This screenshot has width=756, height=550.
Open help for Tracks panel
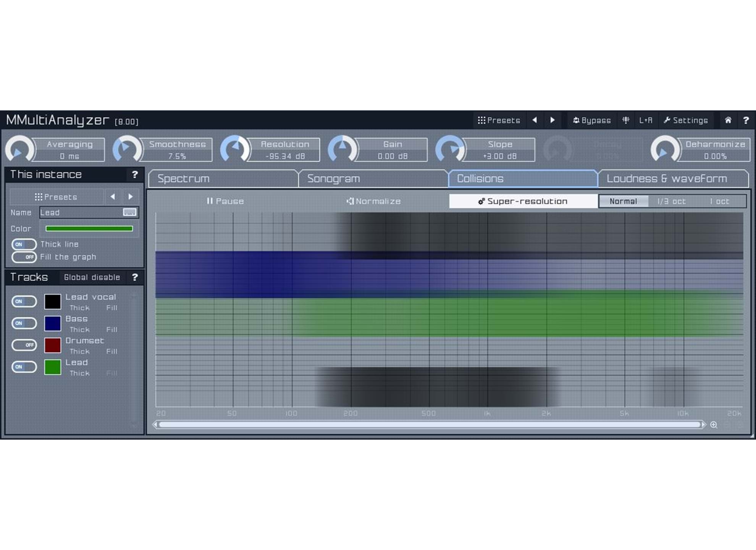coord(135,277)
